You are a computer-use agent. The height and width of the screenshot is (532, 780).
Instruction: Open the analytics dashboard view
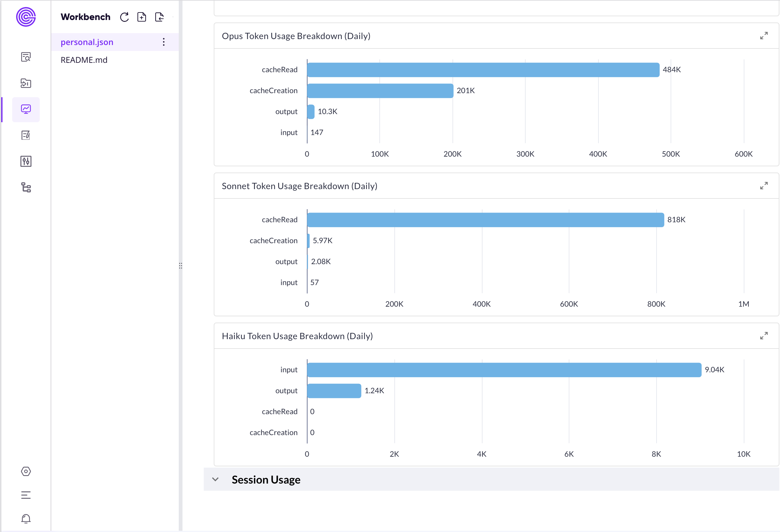(x=26, y=109)
